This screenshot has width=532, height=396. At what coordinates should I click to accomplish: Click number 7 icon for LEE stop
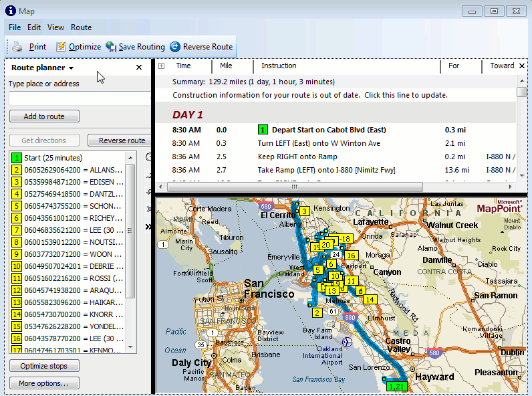16,230
